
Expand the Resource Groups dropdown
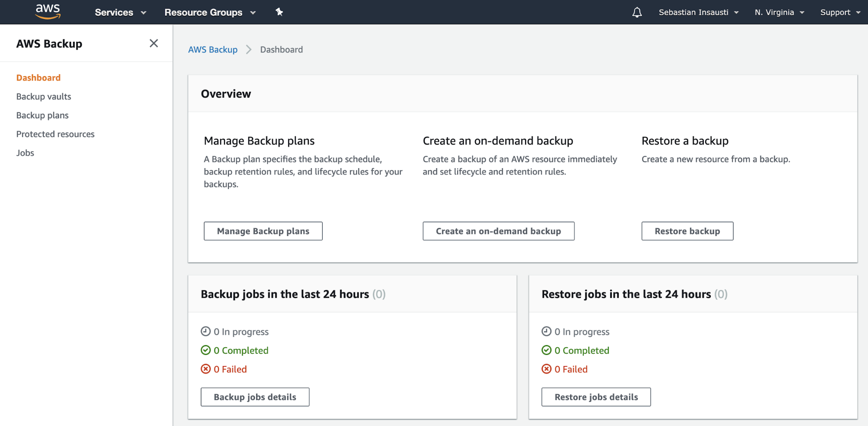(x=210, y=12)
